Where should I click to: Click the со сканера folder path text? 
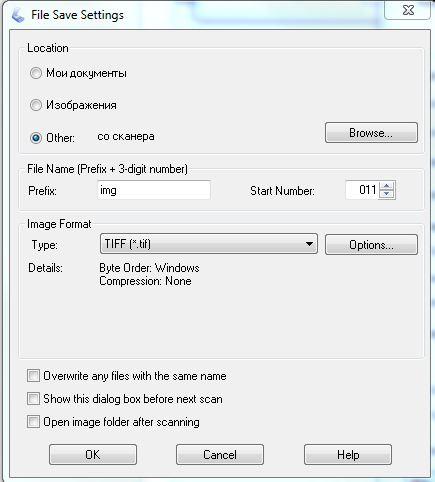(x=126, y=137)
